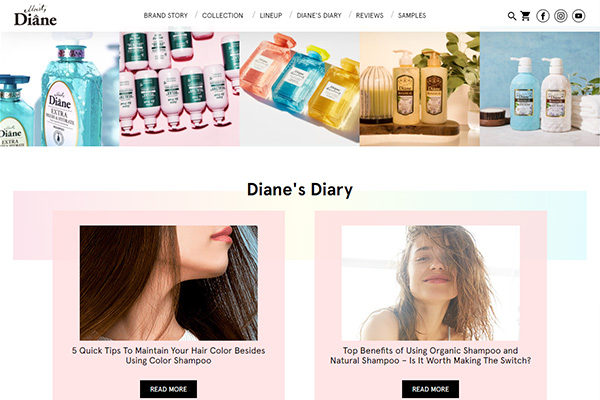The height and width of the screenshot is (400, 600).
Task: Open the Samples menu item
Action: 412,15
